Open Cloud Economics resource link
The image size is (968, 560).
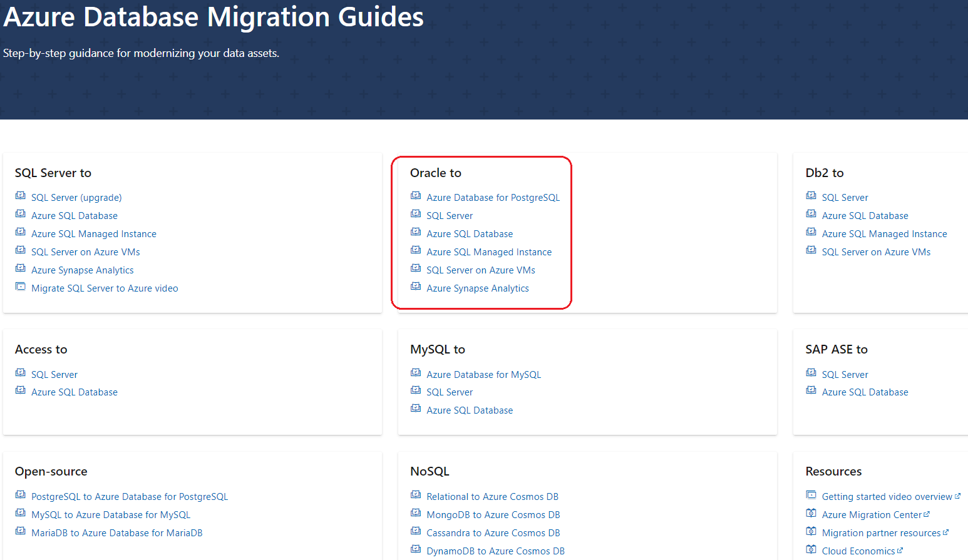[862, 551]
